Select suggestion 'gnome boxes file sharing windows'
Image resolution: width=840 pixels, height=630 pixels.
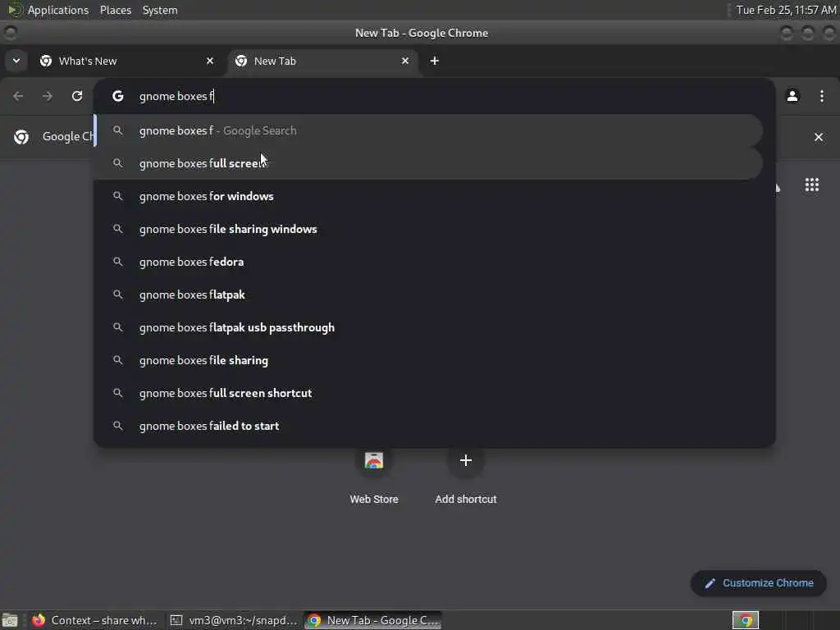(x=428, y=229)
